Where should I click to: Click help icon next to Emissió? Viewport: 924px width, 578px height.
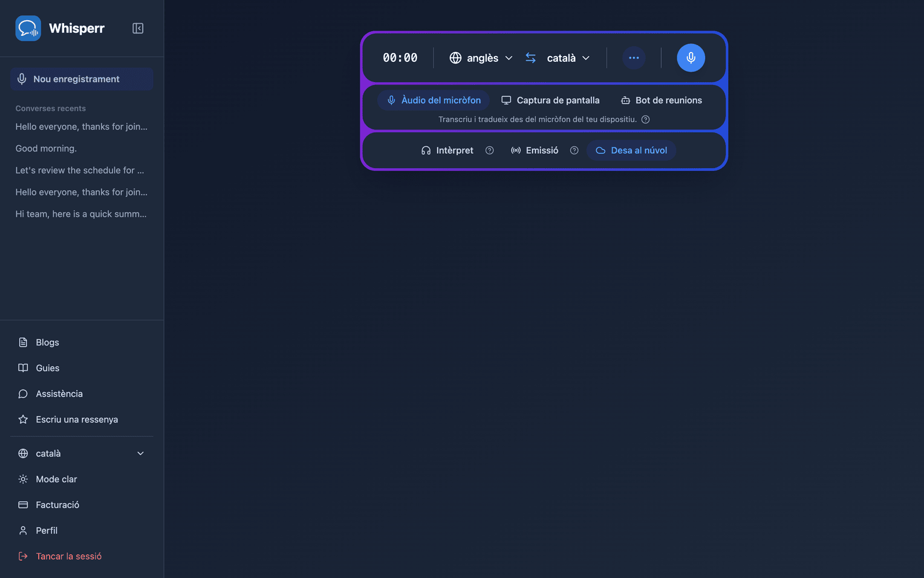pos(574,150)
